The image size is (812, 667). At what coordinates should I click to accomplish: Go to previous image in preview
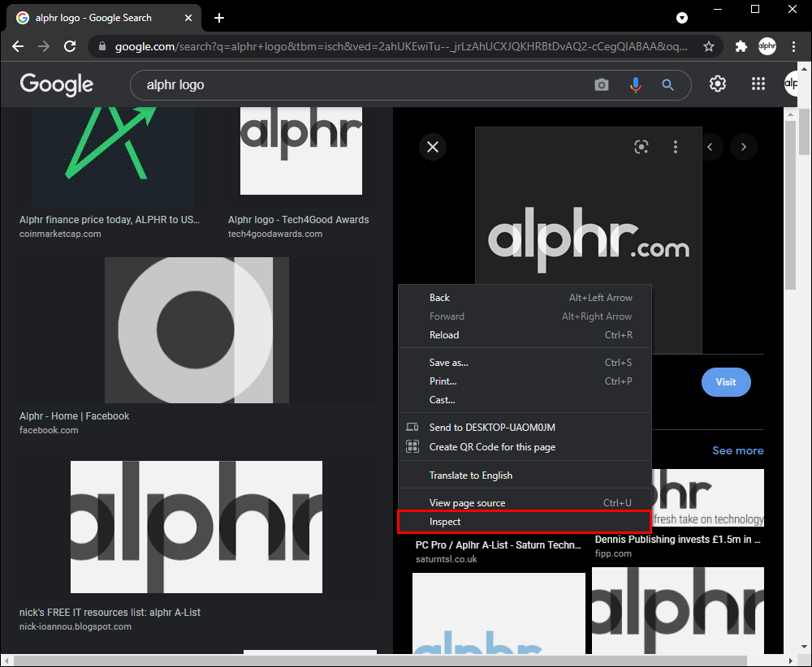710,147
